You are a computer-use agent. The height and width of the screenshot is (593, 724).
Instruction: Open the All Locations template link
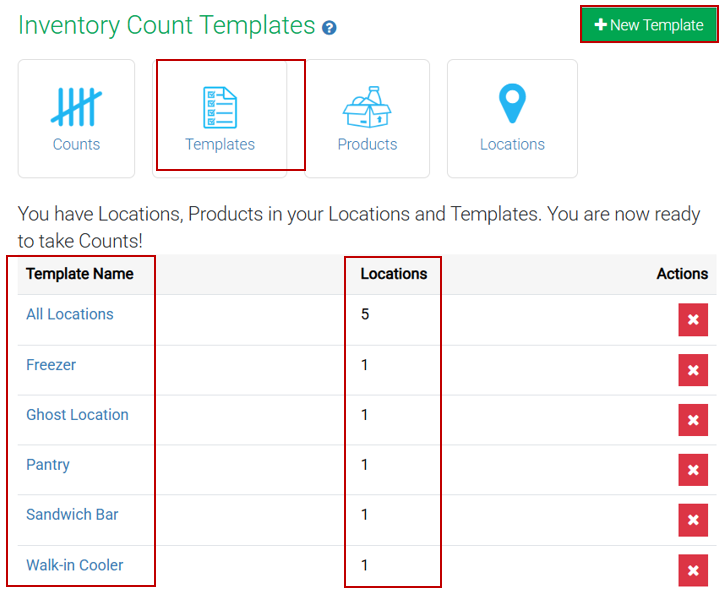pyautogui.click(x=70, y=314)
